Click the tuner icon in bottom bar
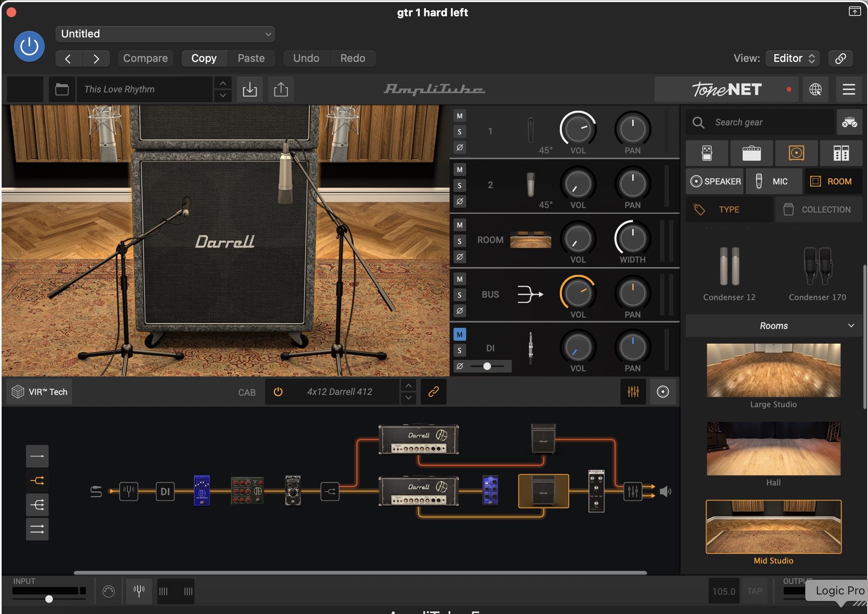Image resolution: width=868 pixels, height=614 pixels. click(139, 591)
